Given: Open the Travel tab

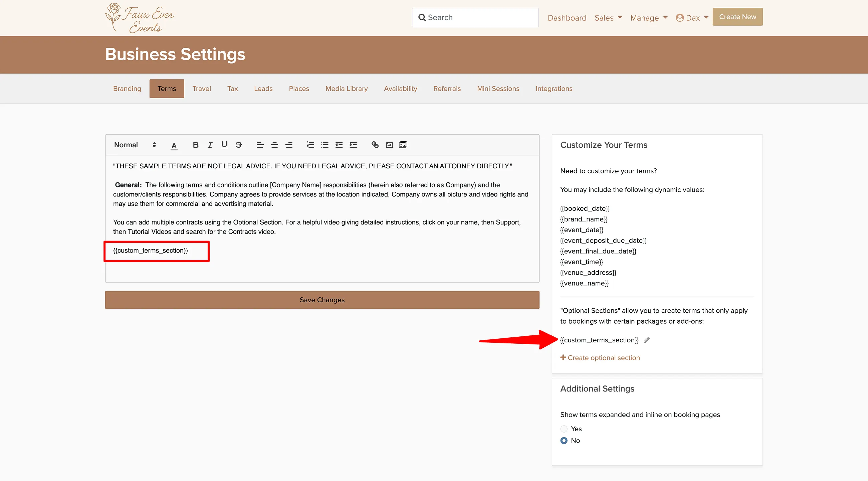Looking at the screenshot, I should pos(202,89).
